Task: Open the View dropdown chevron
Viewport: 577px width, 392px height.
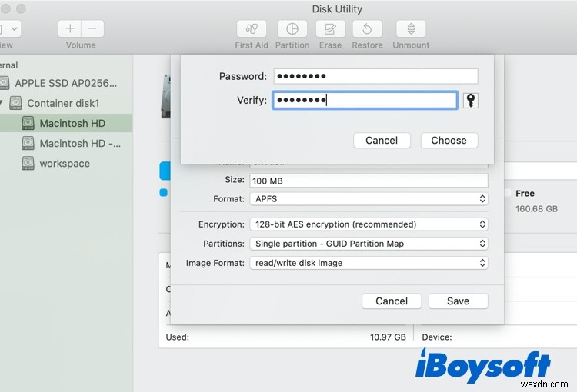Action: tap(14, 28)
